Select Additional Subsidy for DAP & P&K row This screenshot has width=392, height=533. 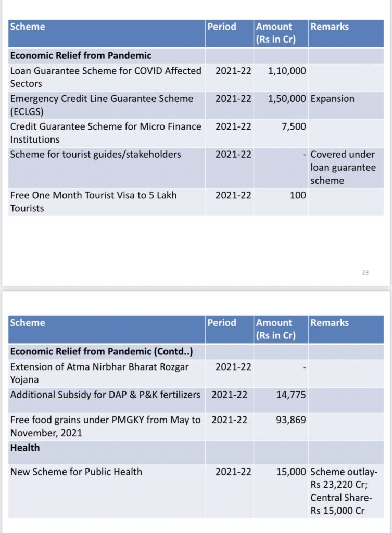[x=196, y=400]
